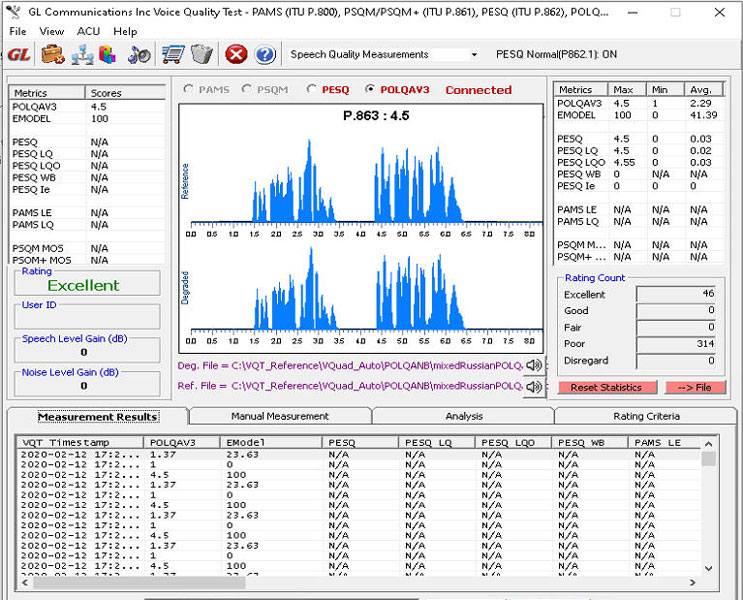
Task: Click the application icon in title bar
Action: click(x=13, y=12)
